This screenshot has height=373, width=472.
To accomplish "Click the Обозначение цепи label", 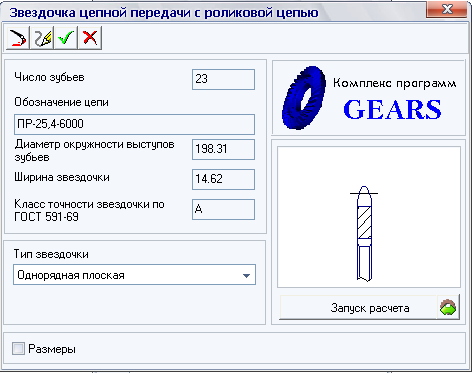I will click(x=61, y=102).
